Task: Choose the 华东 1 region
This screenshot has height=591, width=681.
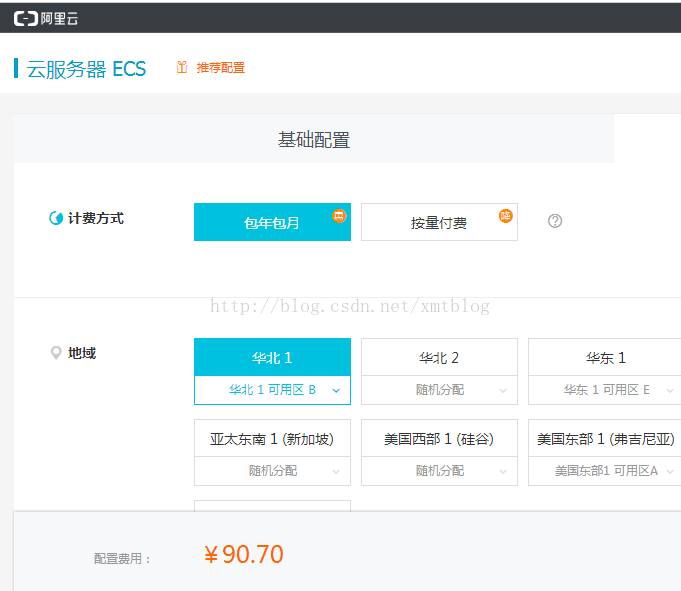Action: 605,357
